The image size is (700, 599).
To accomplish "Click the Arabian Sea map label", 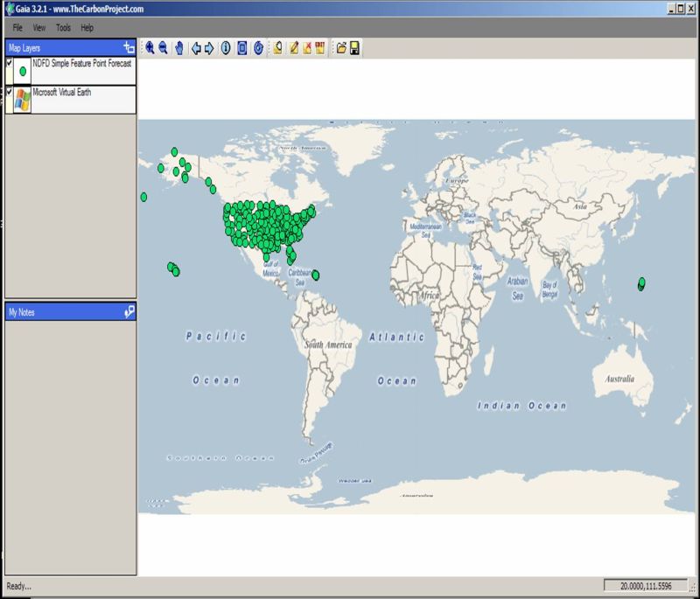I will coord(517,288).
